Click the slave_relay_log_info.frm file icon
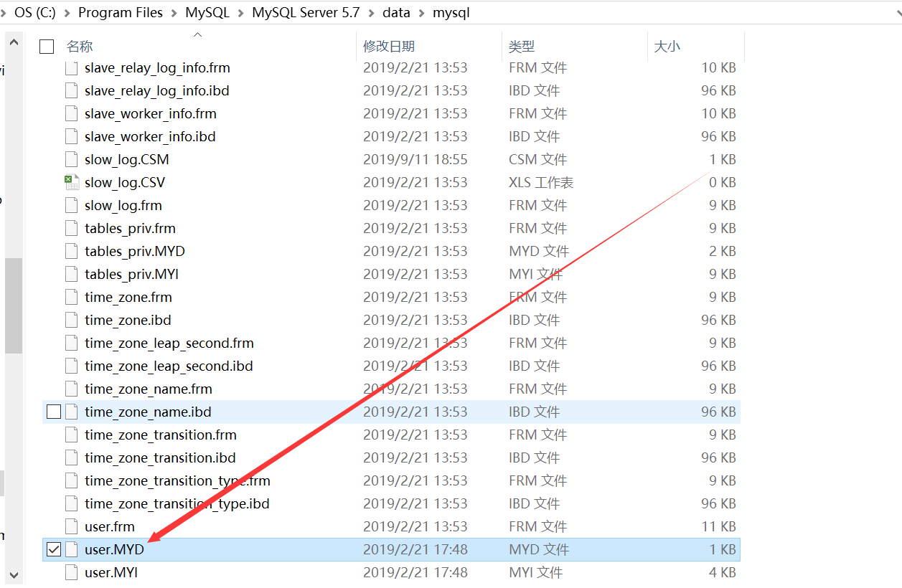The image size is (902, 588). click(x=71, y=68)
